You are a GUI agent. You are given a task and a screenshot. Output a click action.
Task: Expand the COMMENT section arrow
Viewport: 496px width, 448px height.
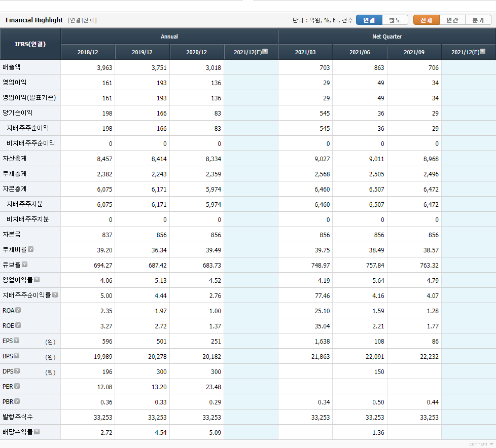click(x=491, y=444)
